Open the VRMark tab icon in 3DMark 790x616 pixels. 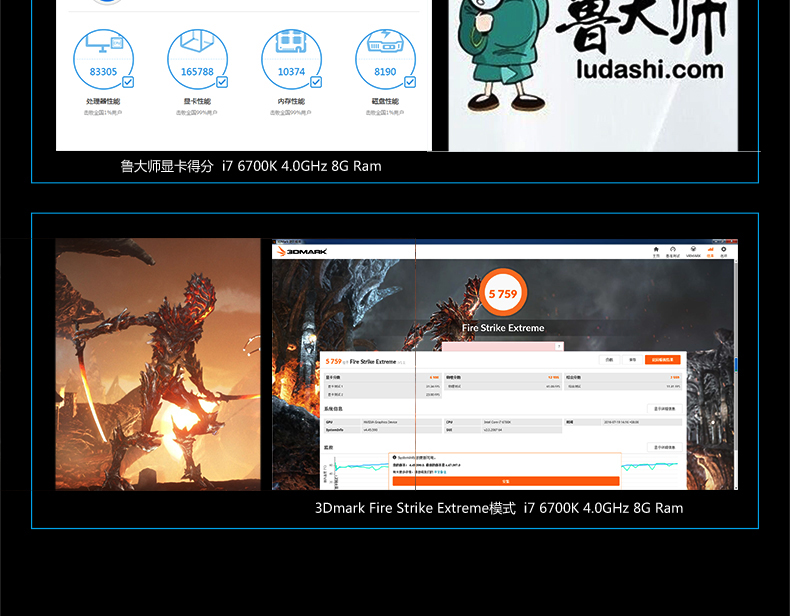click(693, 252)
